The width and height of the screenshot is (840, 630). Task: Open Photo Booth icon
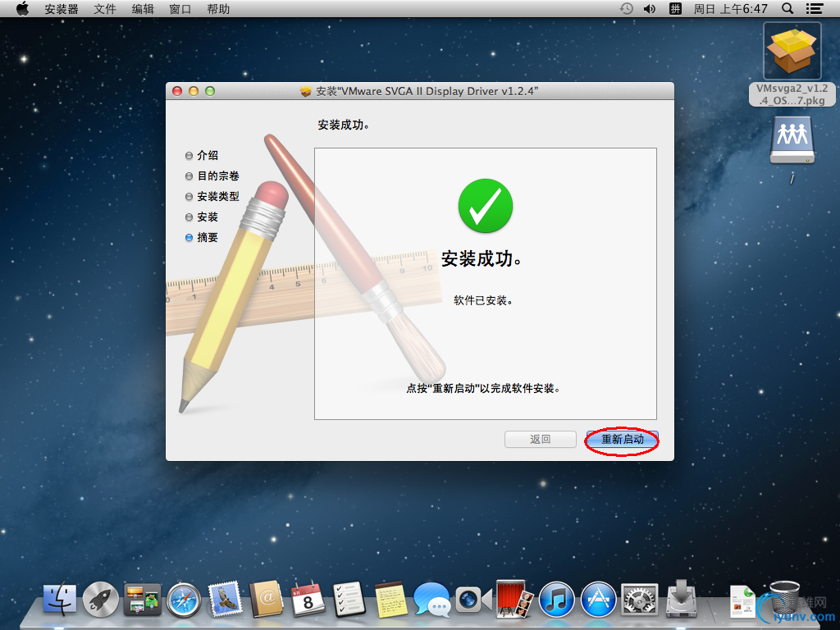click(x=515, y=599)
